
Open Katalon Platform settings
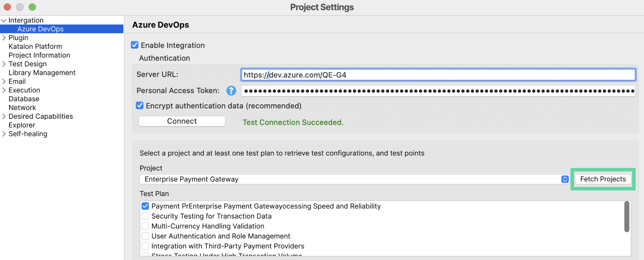click(35, 46)
